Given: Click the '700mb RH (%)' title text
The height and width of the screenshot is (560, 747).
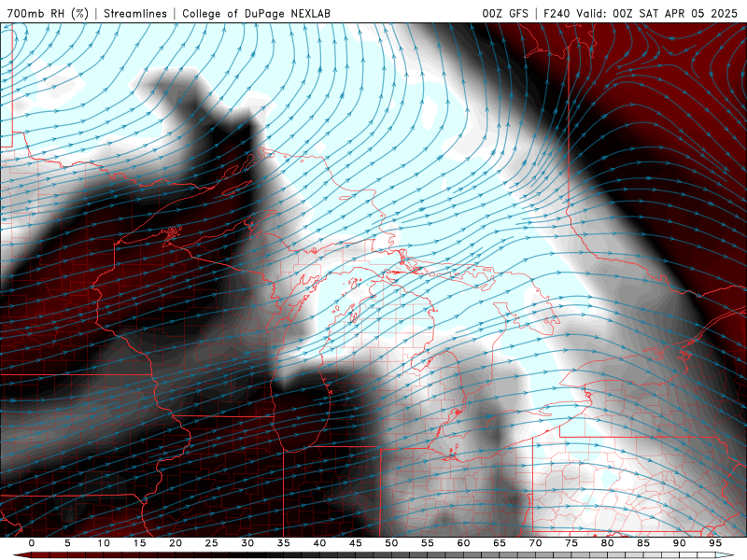Looking at the screenshot, I should coord(49,13).
